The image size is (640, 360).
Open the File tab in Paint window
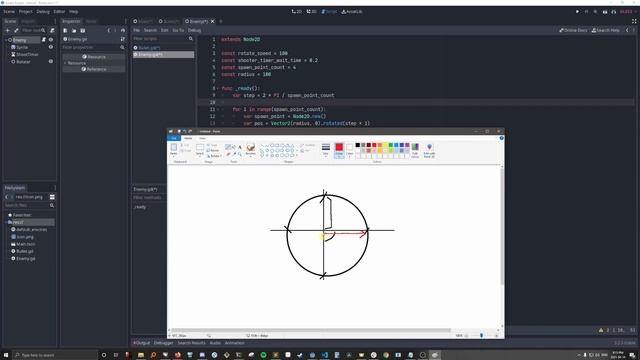coord(174,138)
